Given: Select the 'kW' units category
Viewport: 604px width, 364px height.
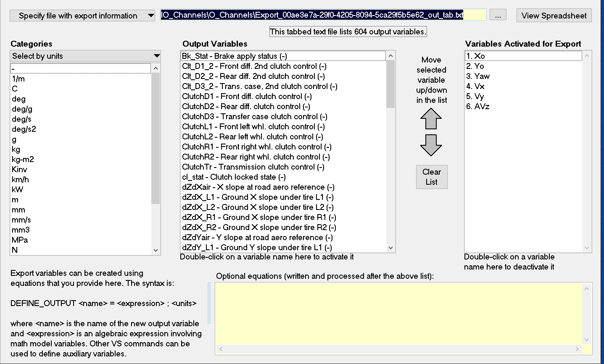Looking at the screenshot, I should pyautogui.click(x=81, y=189).
